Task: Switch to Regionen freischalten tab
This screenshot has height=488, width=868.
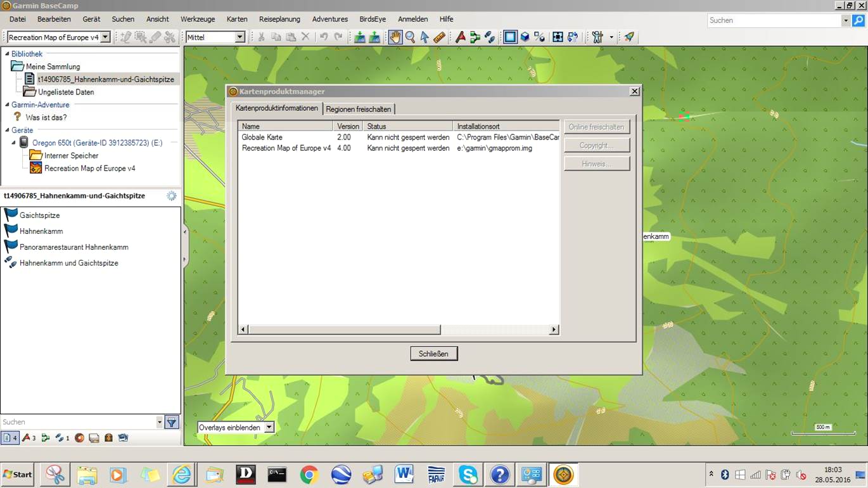Action: click(358, 109)
